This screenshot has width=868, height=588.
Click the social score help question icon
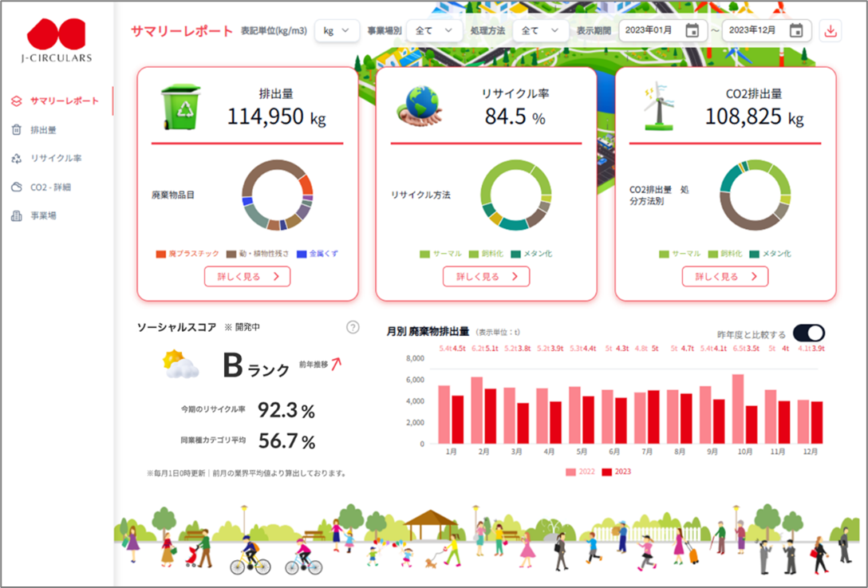click(353, 327)
